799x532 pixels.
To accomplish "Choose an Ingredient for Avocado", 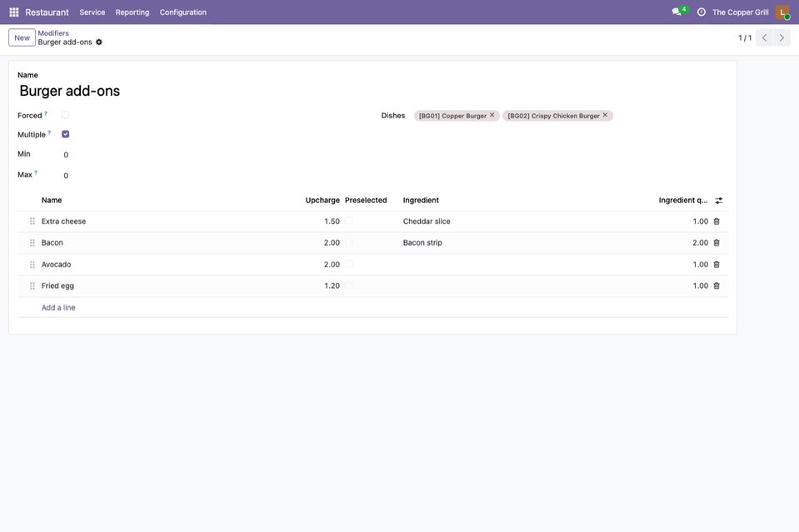I will [526, 265].
